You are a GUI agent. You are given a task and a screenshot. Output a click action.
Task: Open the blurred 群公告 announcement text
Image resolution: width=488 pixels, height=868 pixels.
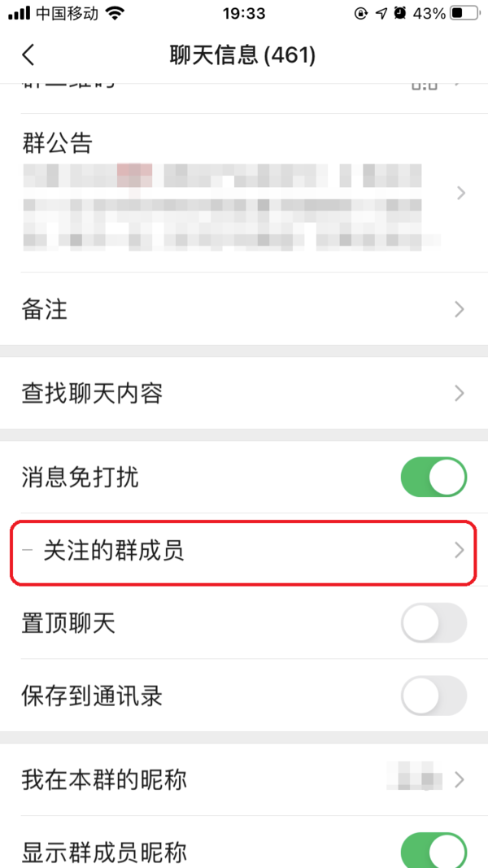click(233, 207)
